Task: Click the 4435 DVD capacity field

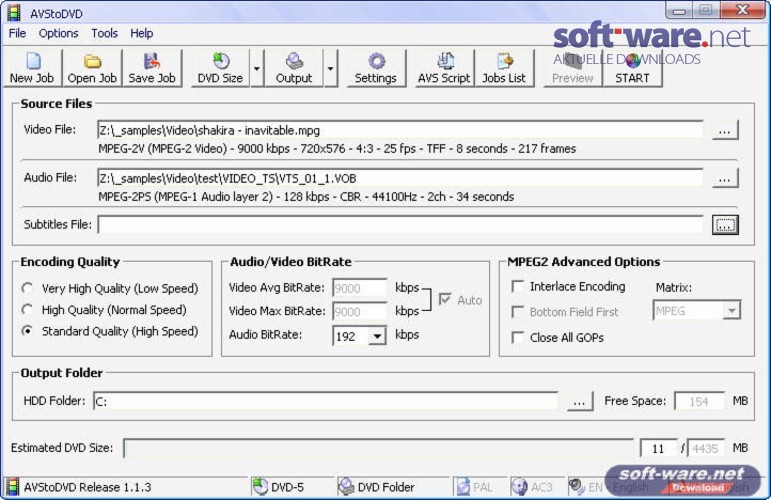Action: pos(706,448)
